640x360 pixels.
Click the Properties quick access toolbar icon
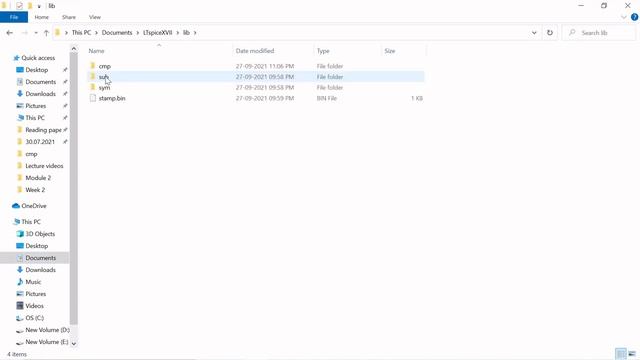click(x=19, y=6)
